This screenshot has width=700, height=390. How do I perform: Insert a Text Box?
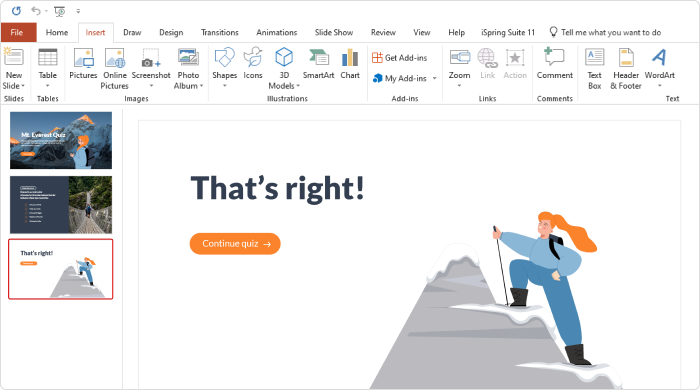coord(595,68)
